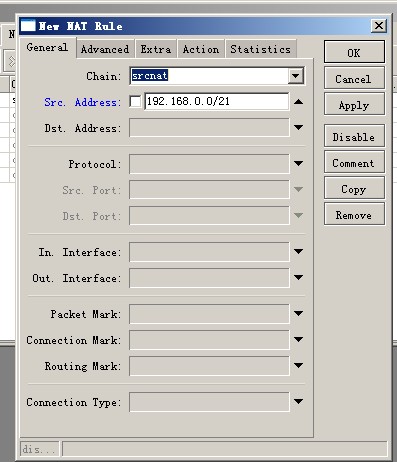
Task: Click the New NAT Rule title icon
Action: point(28,26)
